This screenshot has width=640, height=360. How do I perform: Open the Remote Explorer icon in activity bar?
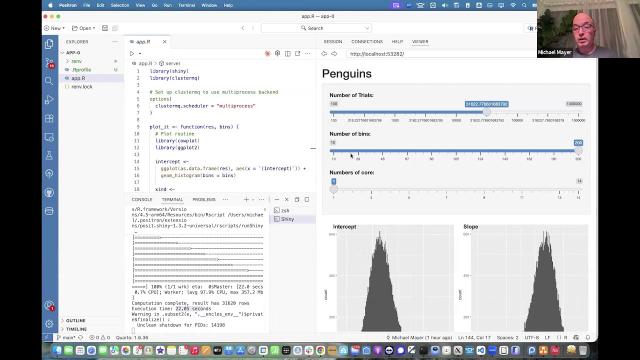point(49,137)
